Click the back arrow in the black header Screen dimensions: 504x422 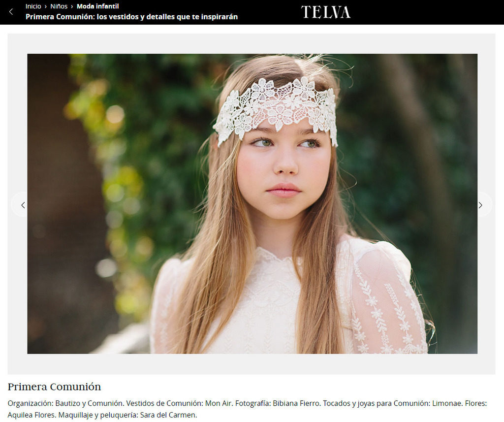point(11,12)
